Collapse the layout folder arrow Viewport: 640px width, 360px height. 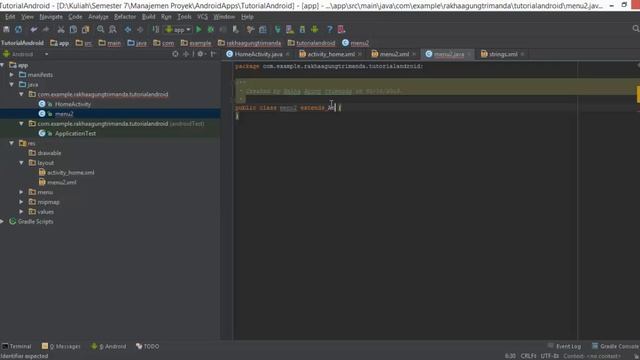[22, 163]
